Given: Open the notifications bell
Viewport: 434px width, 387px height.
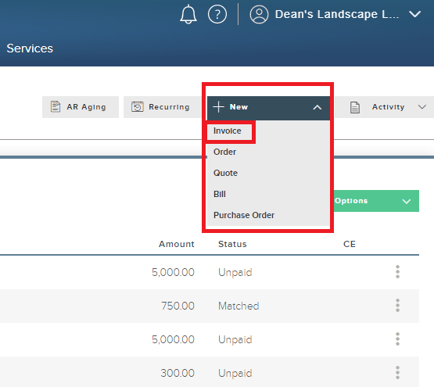Looking at the screenshot, I should click(188, 14).
